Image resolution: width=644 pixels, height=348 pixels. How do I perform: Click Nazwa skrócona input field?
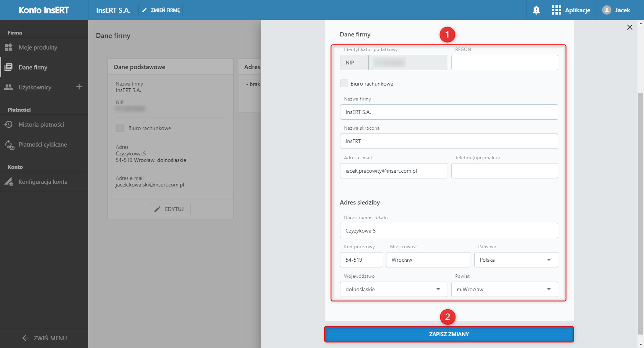point(449,141)
